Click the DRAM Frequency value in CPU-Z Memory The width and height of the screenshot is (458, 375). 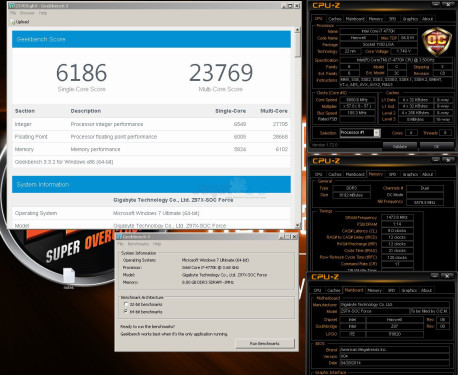[x=397, y=217]
